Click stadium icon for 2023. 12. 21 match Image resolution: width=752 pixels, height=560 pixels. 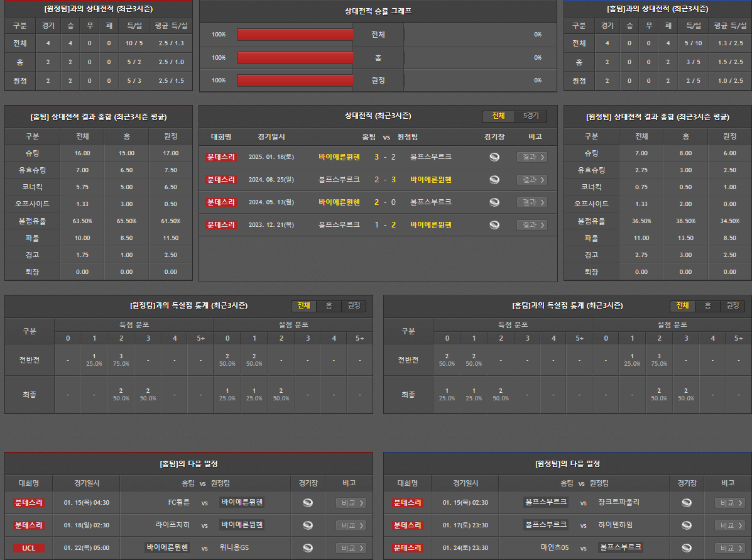click(494, 225)
